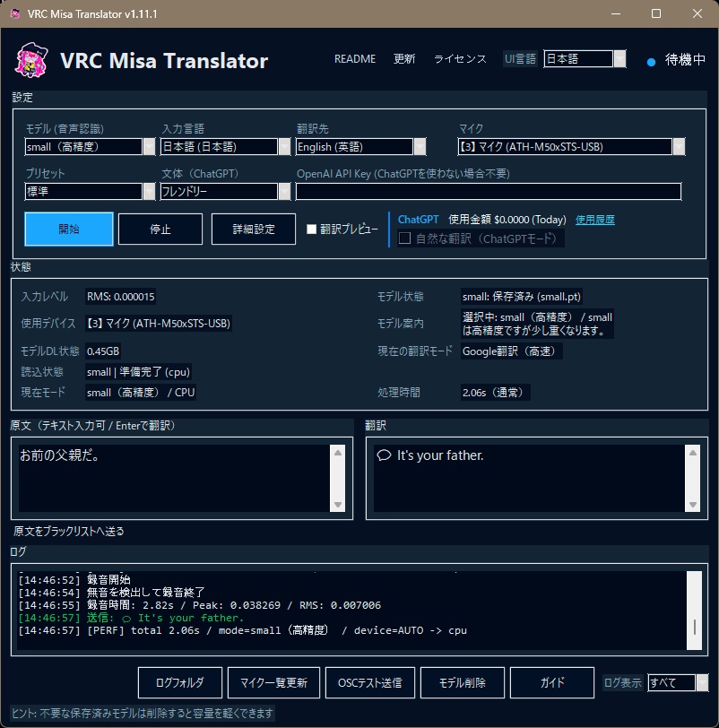Open the 更新 menu item
Image resolution: width=719 pixels, height=728 pixels.
(x=404, y=59)
